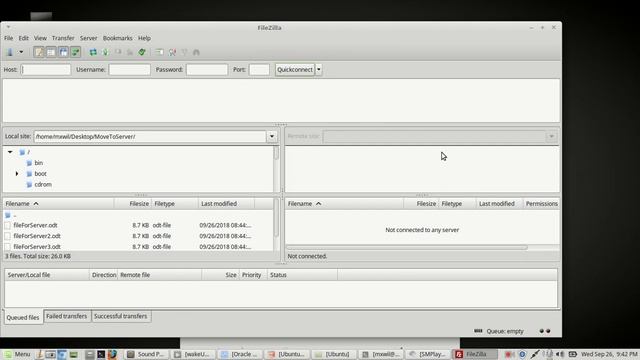Click file icon beside fileForServer2.odt
Screen dimensions: 640x360
pos(7,236)
